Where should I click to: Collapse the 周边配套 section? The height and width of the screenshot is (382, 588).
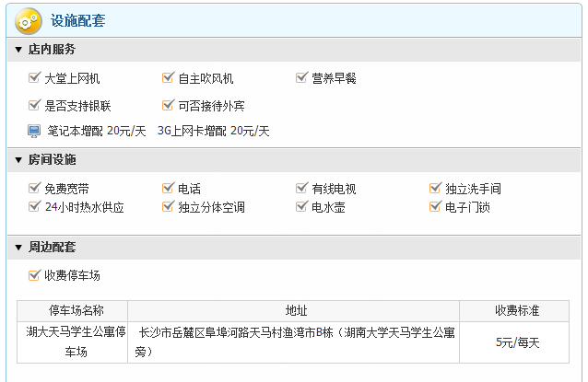point(18,248)
